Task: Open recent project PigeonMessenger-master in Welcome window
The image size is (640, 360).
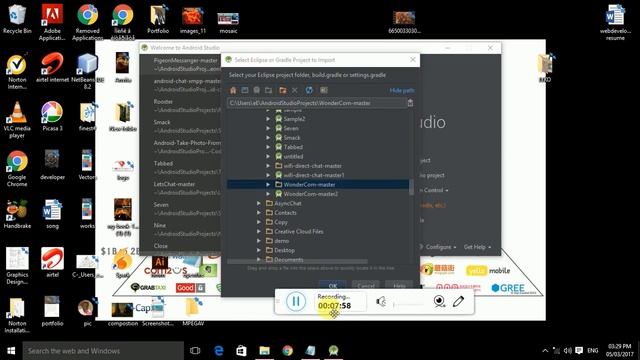Action: click(181, 64)
